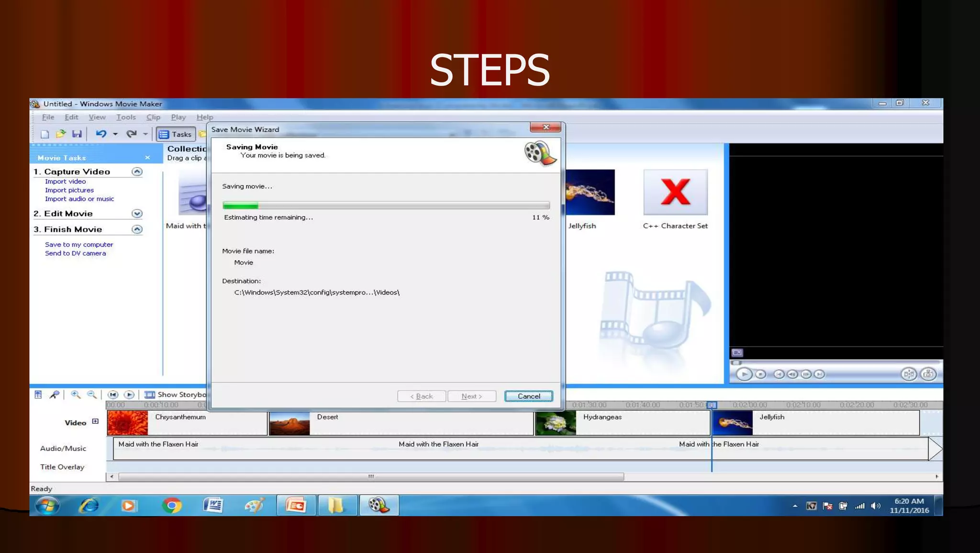Expand the Video track plus box
This screenshot has height=553, width=980.
click(95, 421)
